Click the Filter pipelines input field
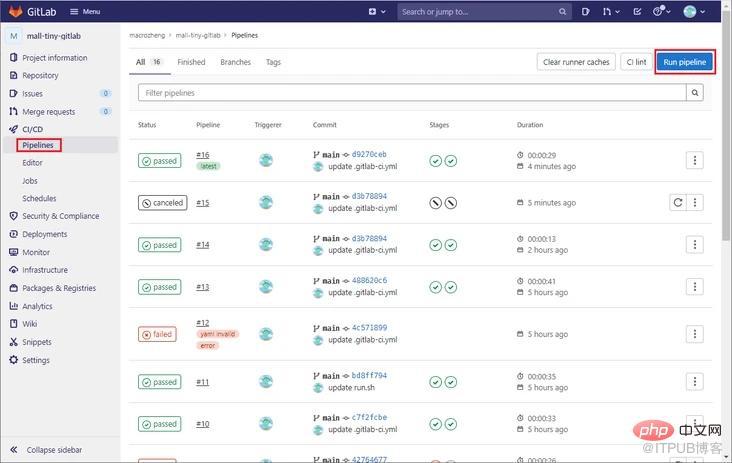This screenshot has width=732, height=463. (412, 92)
